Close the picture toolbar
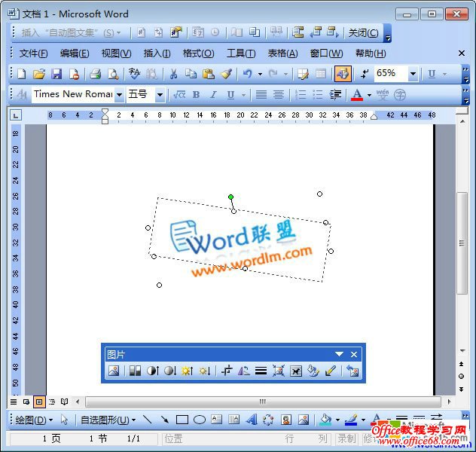 tap(354, 354)
